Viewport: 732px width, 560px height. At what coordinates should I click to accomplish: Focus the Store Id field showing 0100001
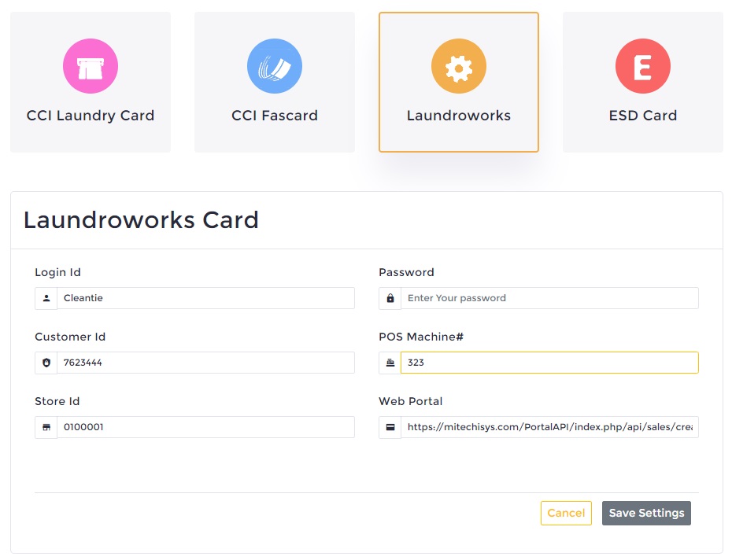pyautogui.click(x=205, y=427)
